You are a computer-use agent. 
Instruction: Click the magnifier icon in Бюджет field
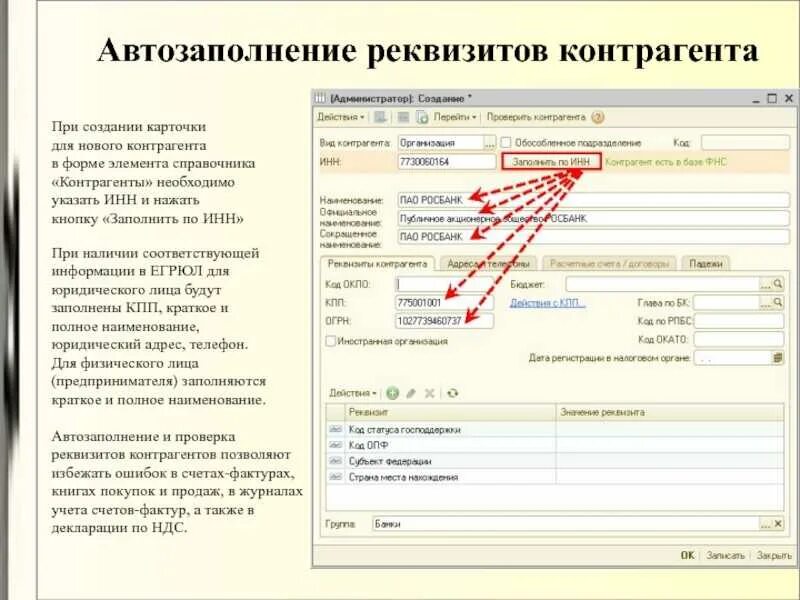tap(778, 284)
